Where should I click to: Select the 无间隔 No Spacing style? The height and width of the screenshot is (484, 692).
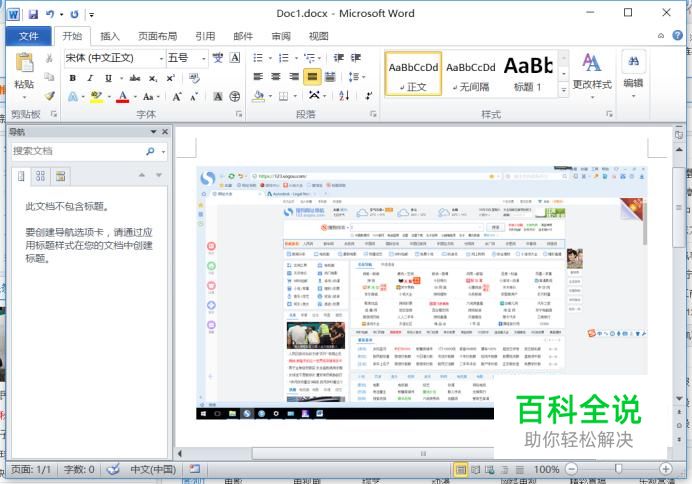tap(470, 74)
